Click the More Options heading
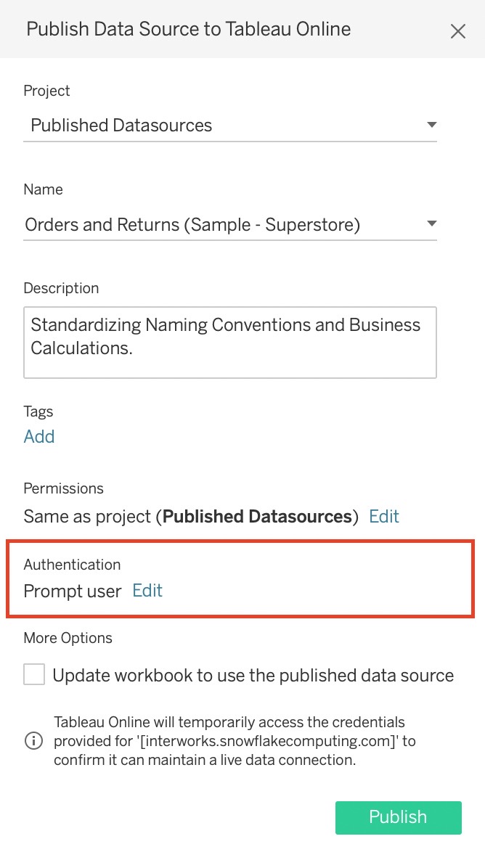Screen dimensions: 485x868 tap(68, 638)
